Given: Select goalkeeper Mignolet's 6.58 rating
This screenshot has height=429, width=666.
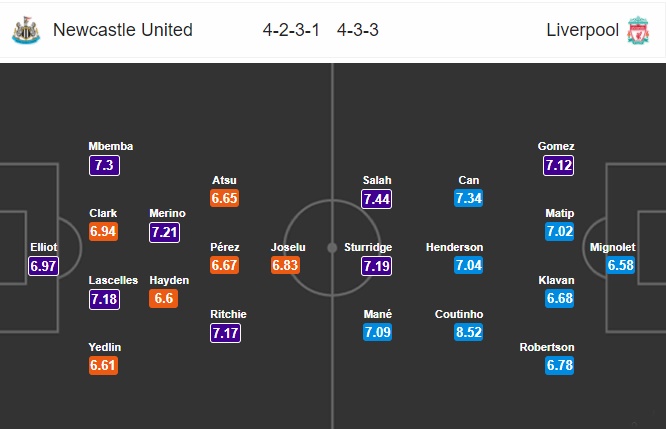Looking at the screenshot, I should [620, 265].
